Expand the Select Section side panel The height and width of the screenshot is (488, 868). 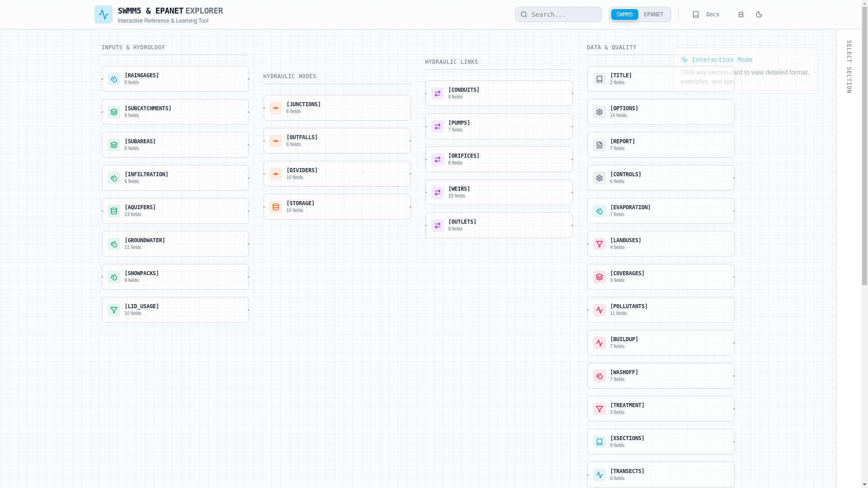[849, 67]
